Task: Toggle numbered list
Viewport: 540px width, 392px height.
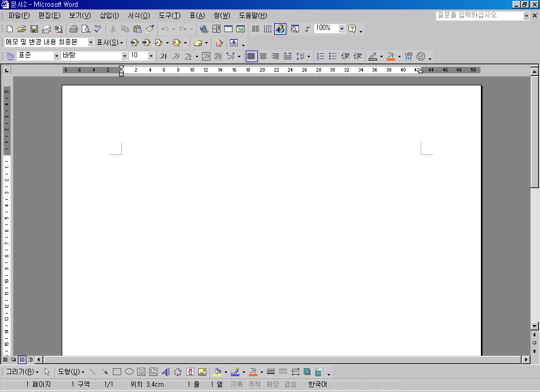Action: [x=321, y=56]
